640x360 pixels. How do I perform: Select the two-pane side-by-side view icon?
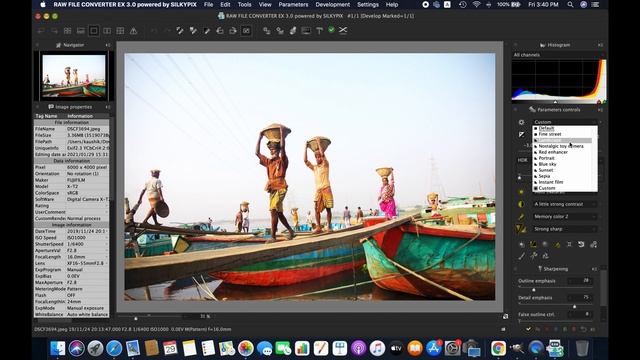tap(107, 31)
